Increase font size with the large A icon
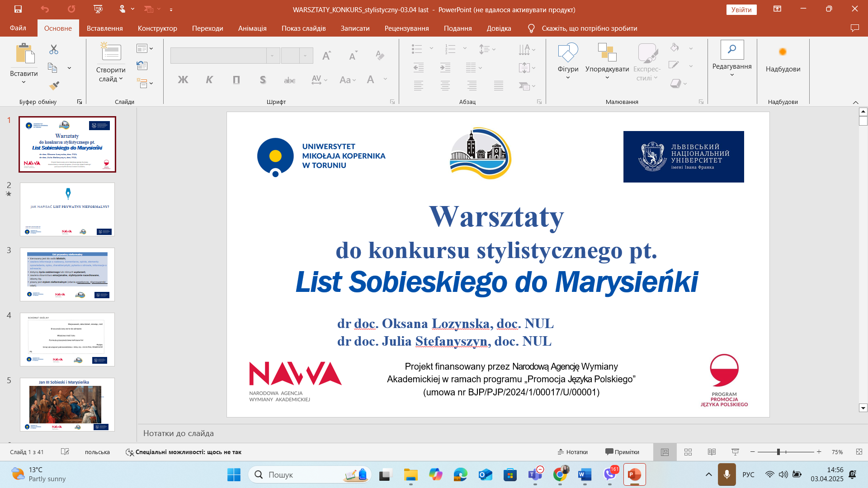The width and height of the screenshot is (868, 488). 326,56
